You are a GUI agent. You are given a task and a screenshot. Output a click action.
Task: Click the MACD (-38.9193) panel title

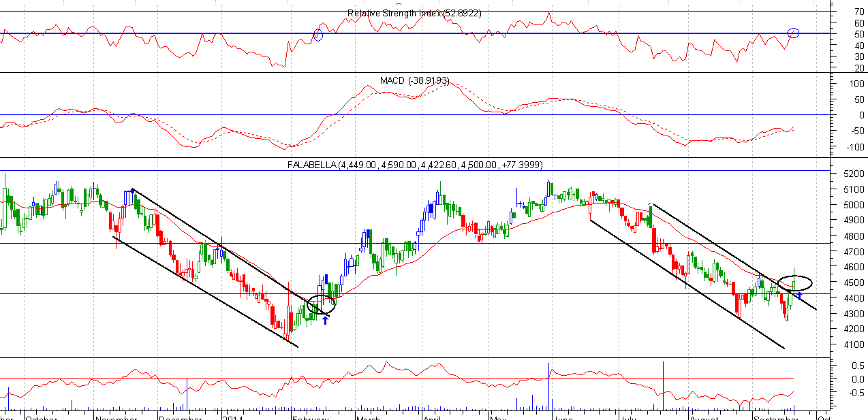pos(415,81)
